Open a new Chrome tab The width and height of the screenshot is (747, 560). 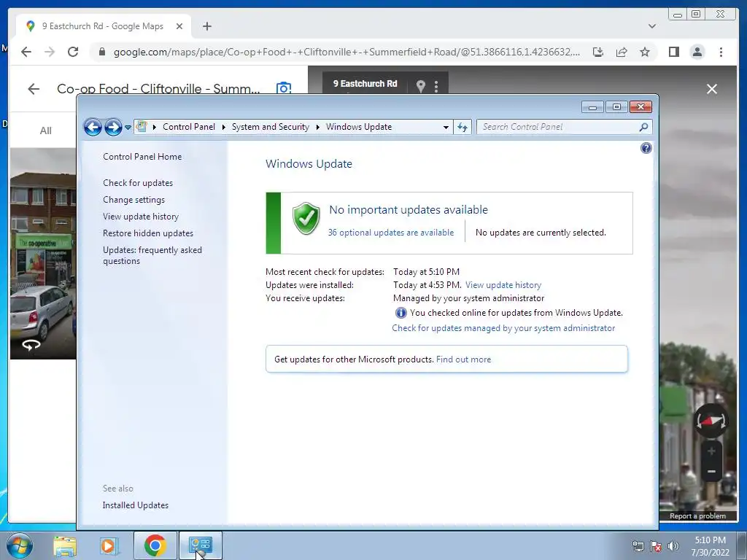click(206, 26)
